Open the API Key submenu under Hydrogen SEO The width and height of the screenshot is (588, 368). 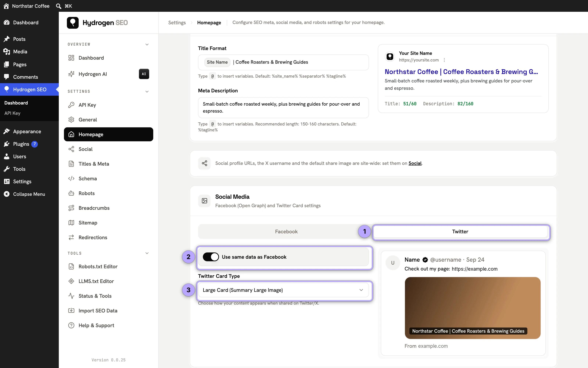pyautogui.click(x=12, y=113)
